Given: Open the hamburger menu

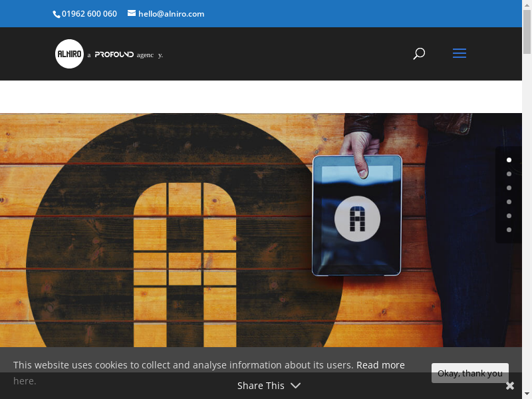Looking at the screenshot, I should pos(460,54).
